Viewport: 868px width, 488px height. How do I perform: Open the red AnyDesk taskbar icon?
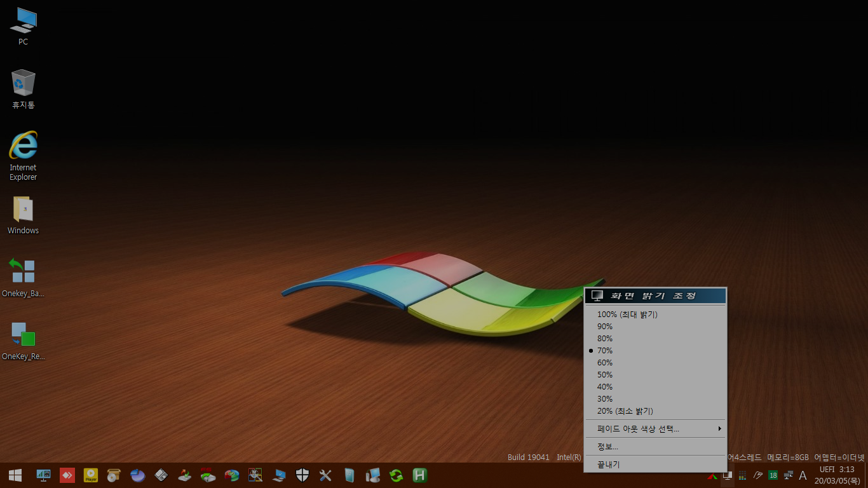(x=67, y=475)
